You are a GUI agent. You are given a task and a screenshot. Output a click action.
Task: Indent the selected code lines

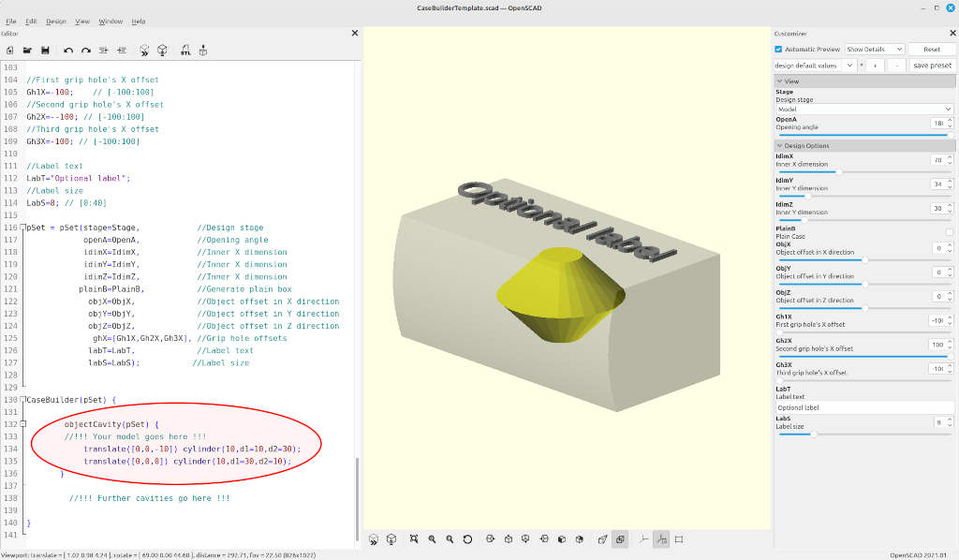121,51
